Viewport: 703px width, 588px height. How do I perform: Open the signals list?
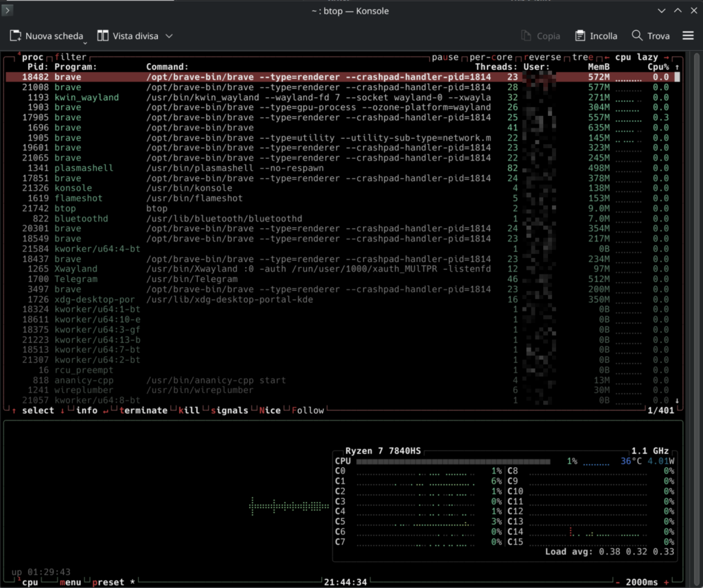[229, 410]
